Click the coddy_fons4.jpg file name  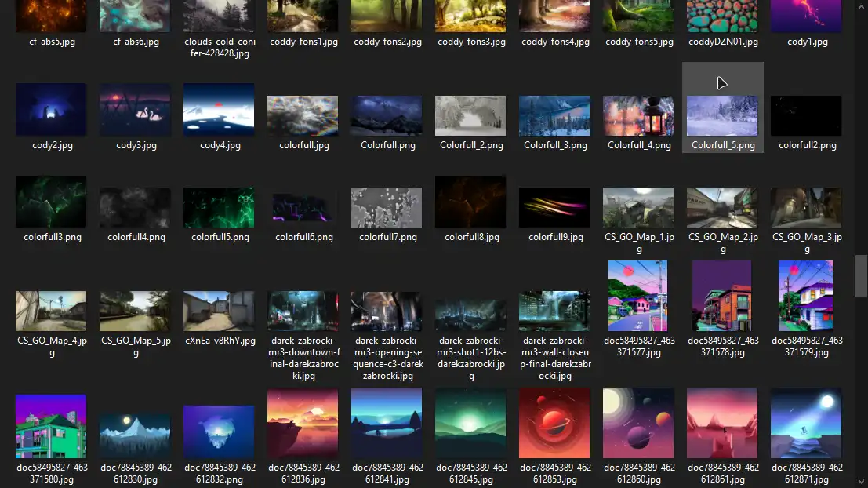pos(555,42)
